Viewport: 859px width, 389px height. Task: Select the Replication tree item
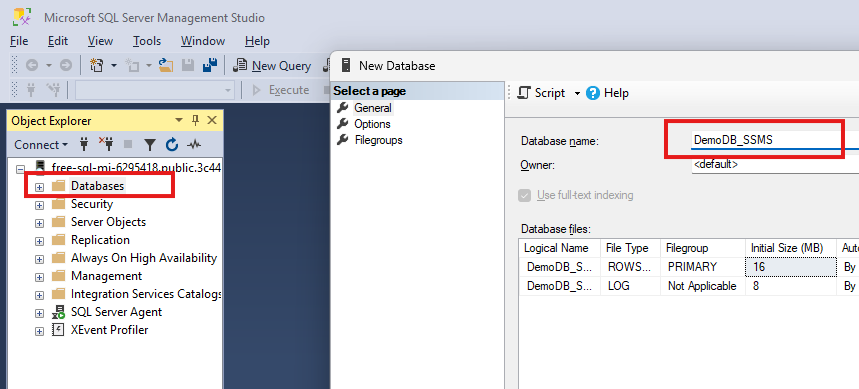click(x=100, y=240)
